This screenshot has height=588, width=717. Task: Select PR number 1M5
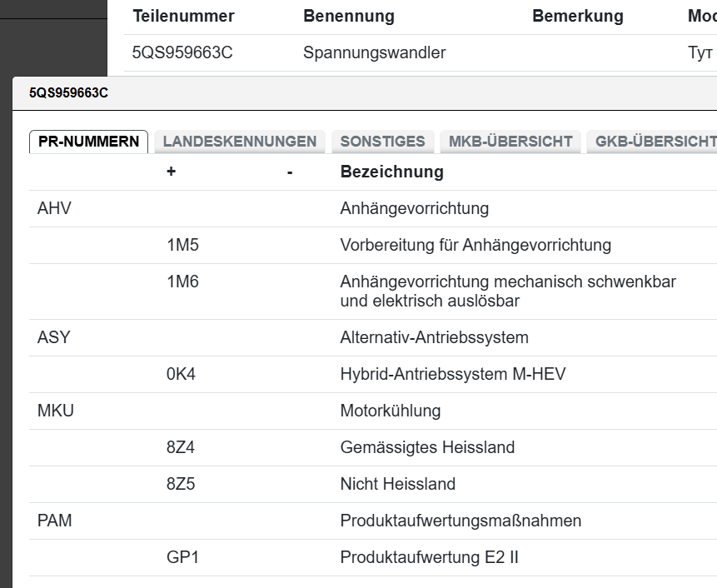click(182, 245)
